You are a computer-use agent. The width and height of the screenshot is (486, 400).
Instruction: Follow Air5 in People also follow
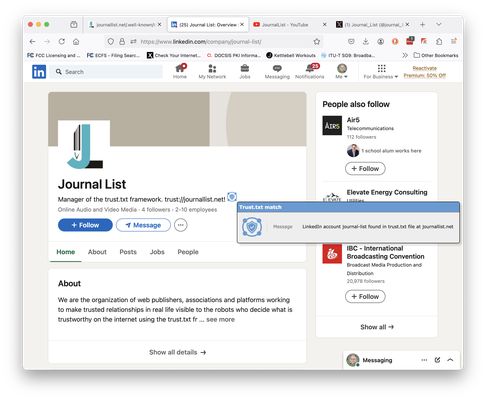365,169
